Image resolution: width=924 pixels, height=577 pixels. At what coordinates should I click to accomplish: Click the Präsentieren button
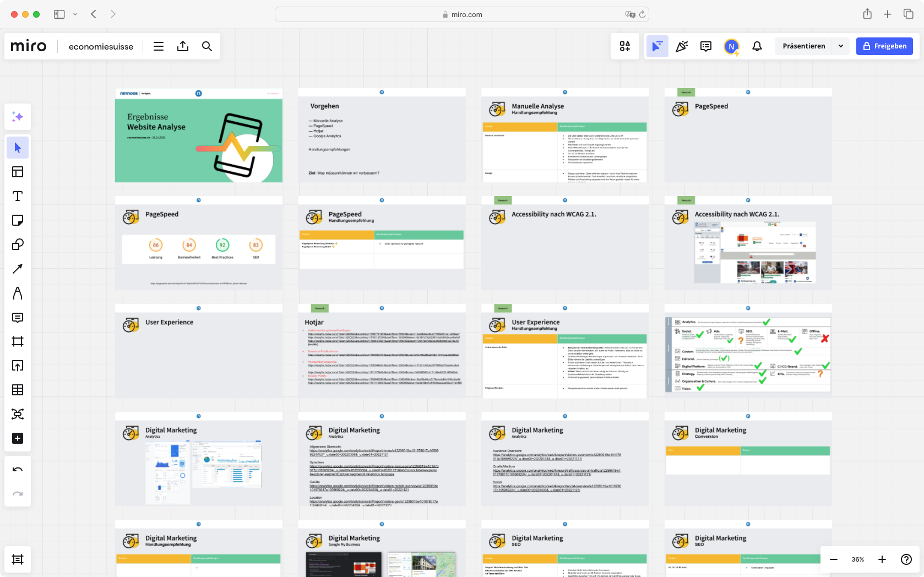(803, 46)
